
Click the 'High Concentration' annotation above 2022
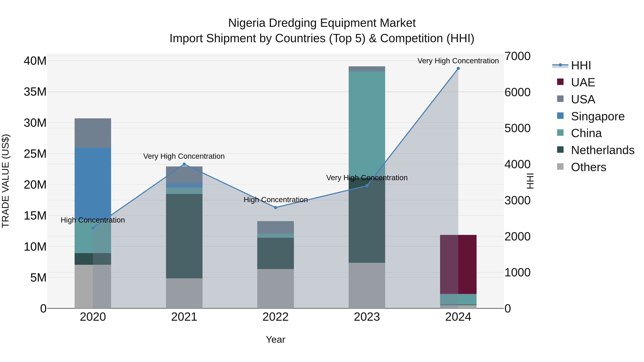275,200
